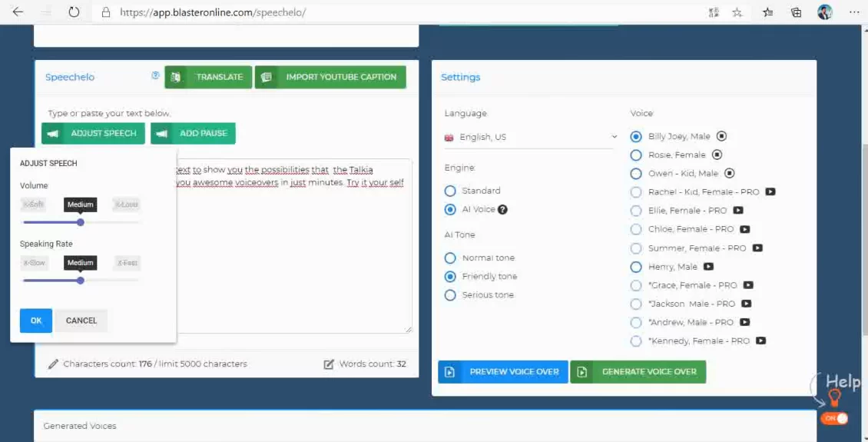The width and height of the screenshot is (868, 442).
Task: Add page to favorites star
Action: pos(737,12)
